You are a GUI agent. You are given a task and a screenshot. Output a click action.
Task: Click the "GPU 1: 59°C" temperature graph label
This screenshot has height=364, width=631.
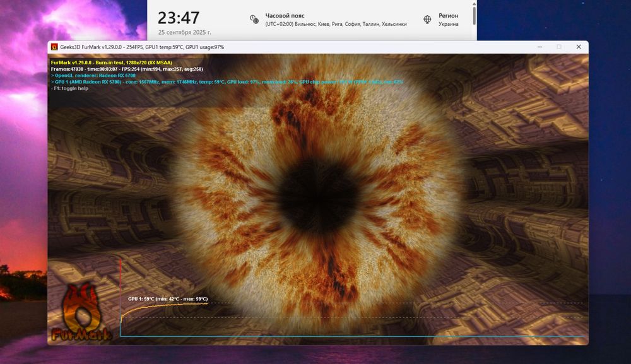pos(168,299)
